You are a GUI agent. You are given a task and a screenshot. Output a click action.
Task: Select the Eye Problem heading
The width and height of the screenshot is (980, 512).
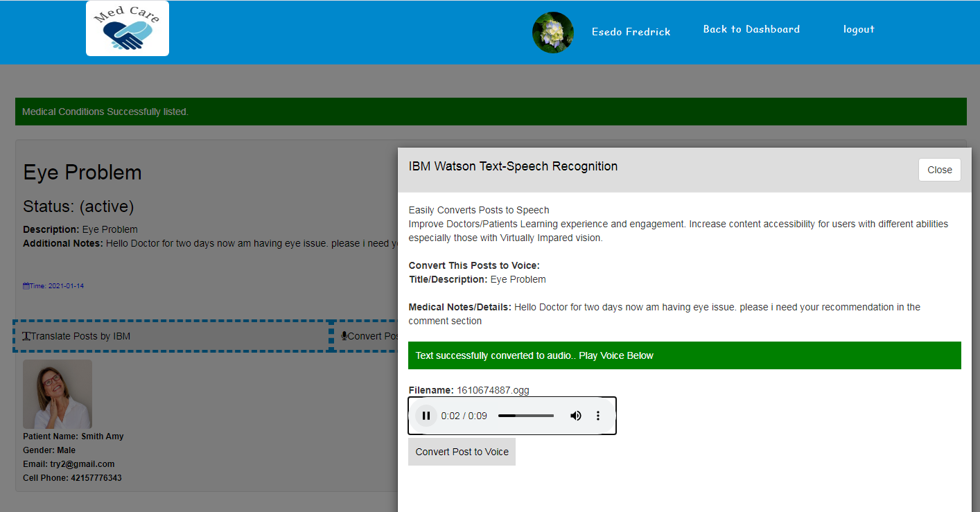[x=82, y=173]
